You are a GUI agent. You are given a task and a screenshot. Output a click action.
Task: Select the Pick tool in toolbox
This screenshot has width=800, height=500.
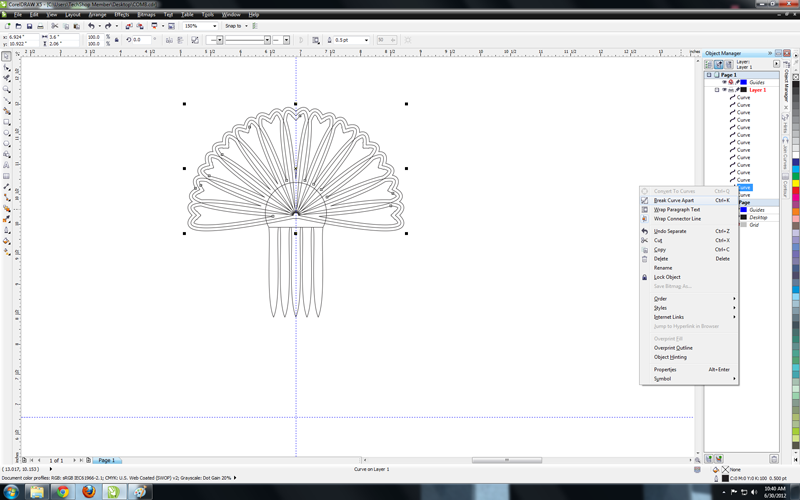7,56
